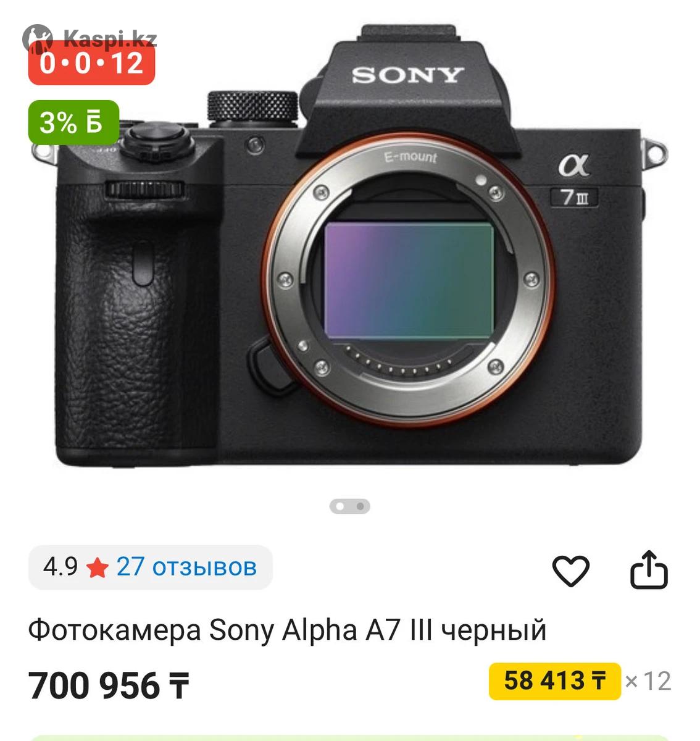Open the 27 отзывов reviews link
The image size is (700, 741).
186,566
